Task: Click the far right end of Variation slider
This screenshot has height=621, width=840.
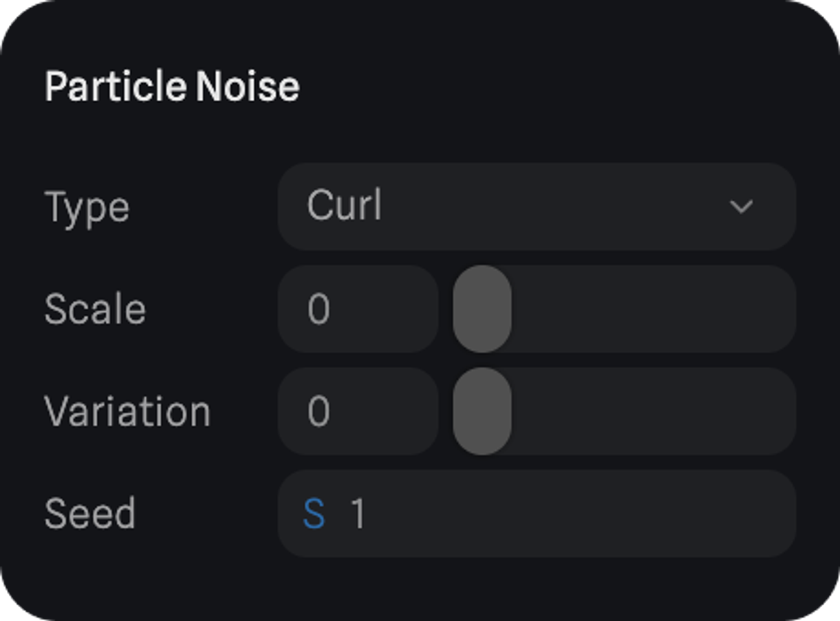Action: coord(785,411)
